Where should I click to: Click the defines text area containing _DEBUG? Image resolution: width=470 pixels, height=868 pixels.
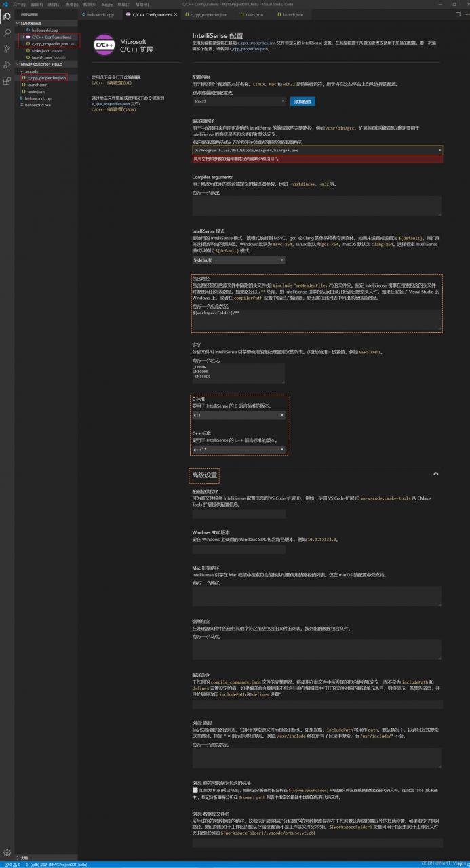(x=239, y=372)
